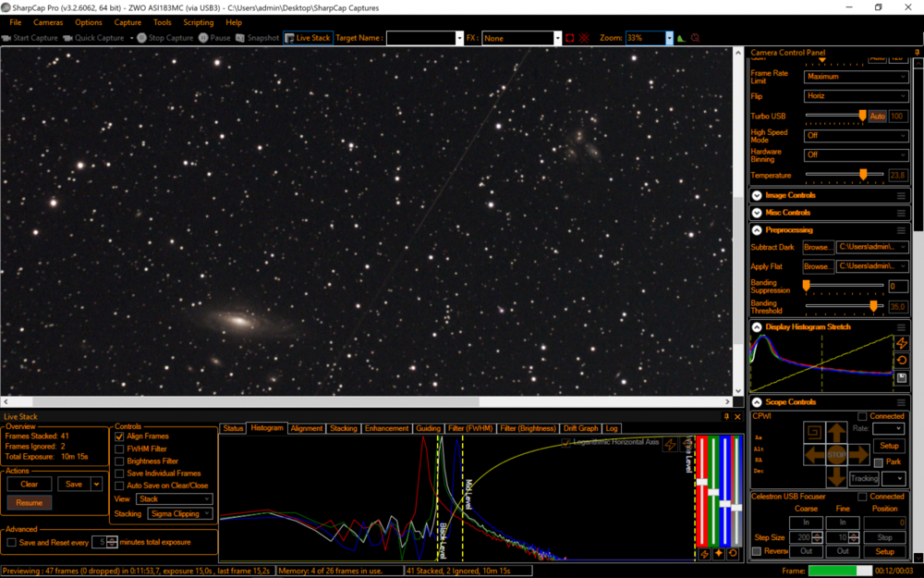Expand the Image Controls section
The width and height of the screenshot is (924, 578).
(x=758, y=195)
